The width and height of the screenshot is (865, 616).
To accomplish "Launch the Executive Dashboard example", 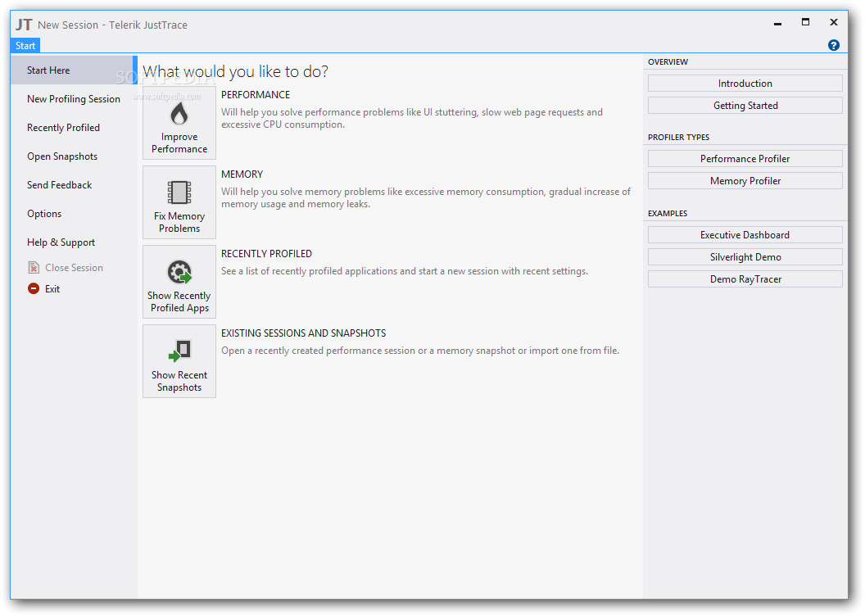I will (x=745, y=235).
